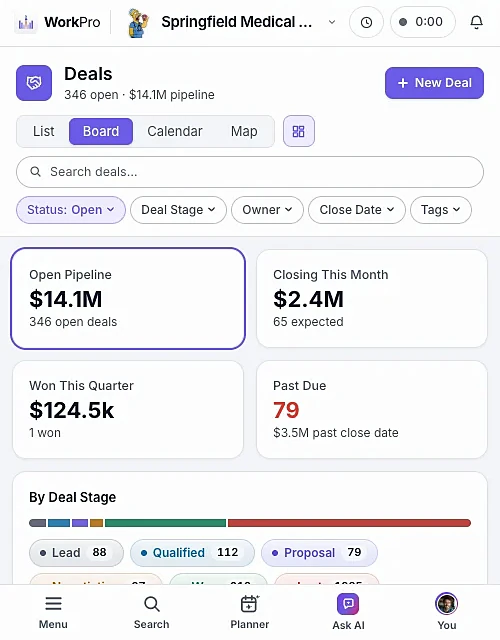Open Planner from bottom navigation

pyautogui.click(x=249, y=612)
